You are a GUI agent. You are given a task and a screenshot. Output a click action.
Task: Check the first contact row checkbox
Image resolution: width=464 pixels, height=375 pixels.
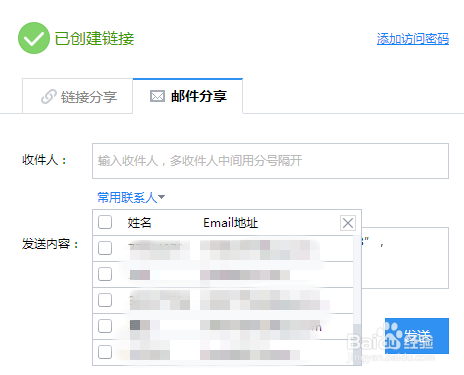(105, 248)
